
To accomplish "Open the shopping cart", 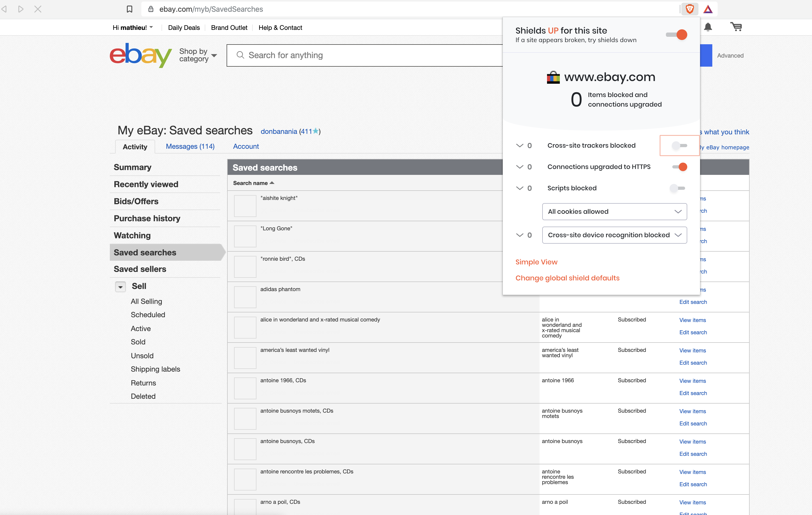I will tap(736, 27).
